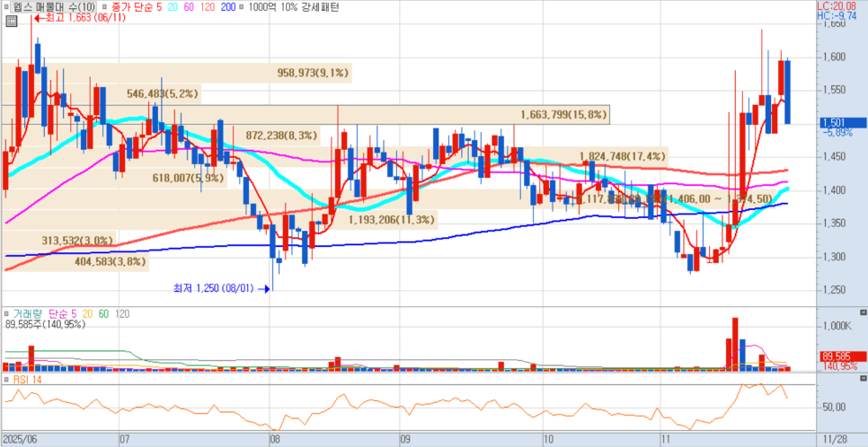868x447 pixels.
Task: Select the gray 120-day volume MA label
Action: coord(122,313)
